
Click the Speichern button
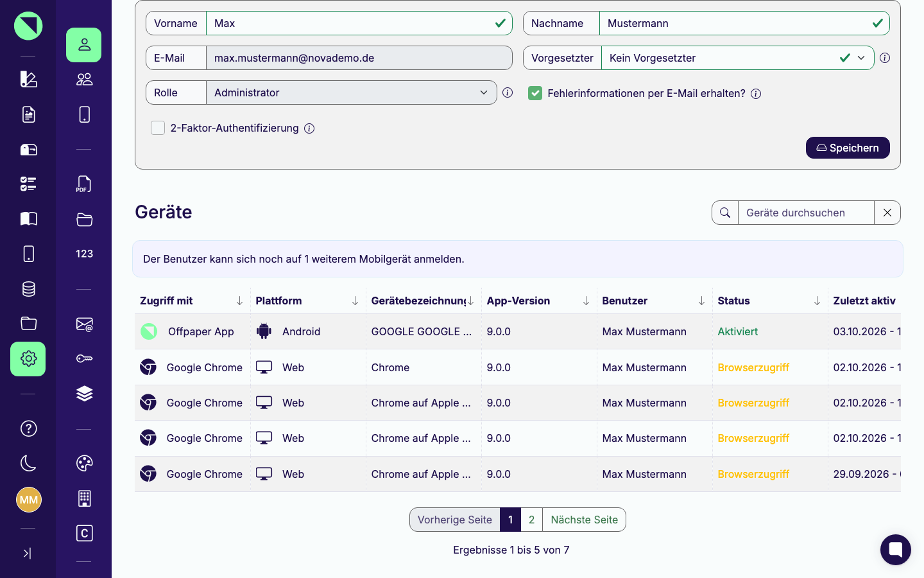click(x=848, y=148)
